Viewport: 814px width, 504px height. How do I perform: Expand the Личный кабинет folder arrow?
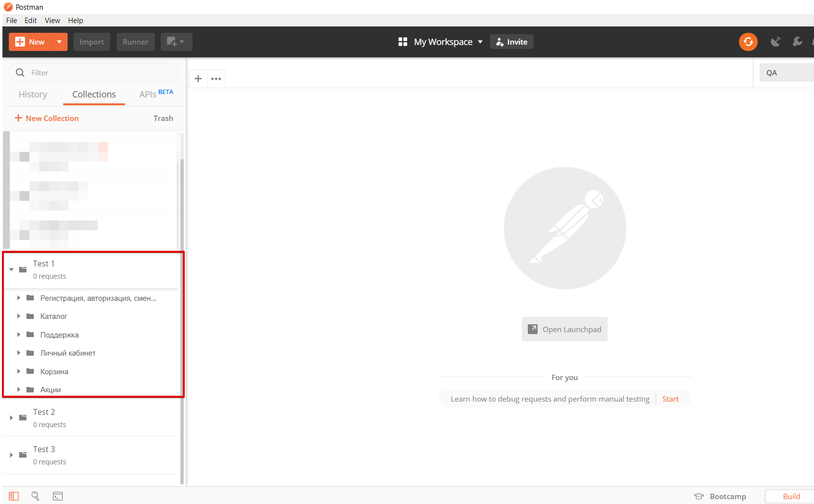point(19,353)
